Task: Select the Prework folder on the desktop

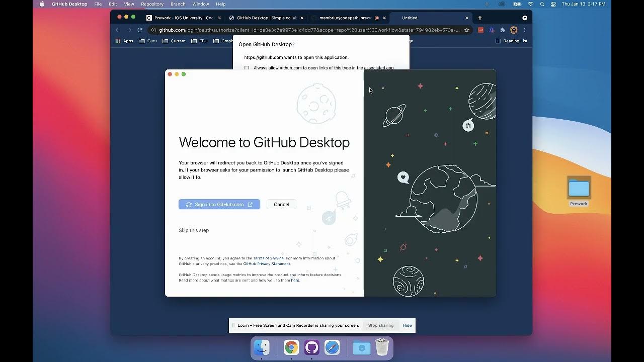Action: tap(579, 191)
